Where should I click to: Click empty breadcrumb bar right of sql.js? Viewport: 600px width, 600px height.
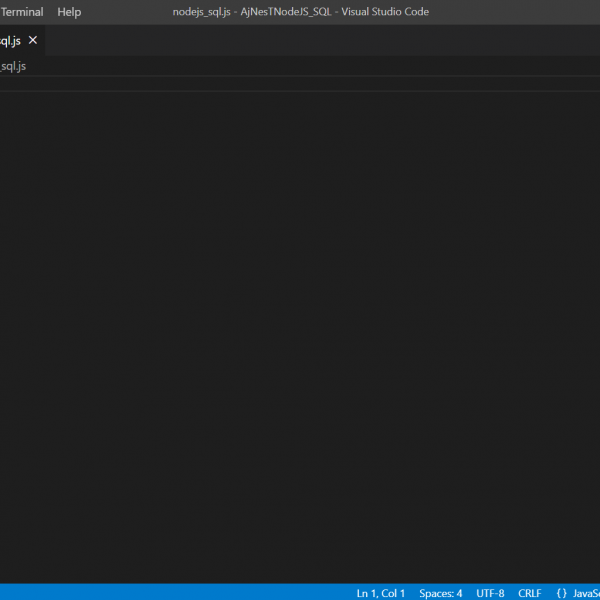pyautogui.click(x=300, y=66)
